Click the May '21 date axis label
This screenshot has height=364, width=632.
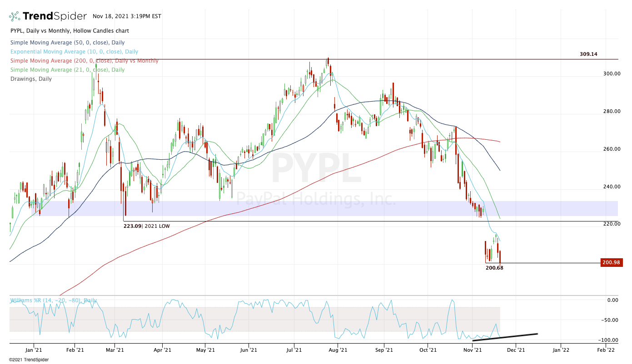pos(206,350)
